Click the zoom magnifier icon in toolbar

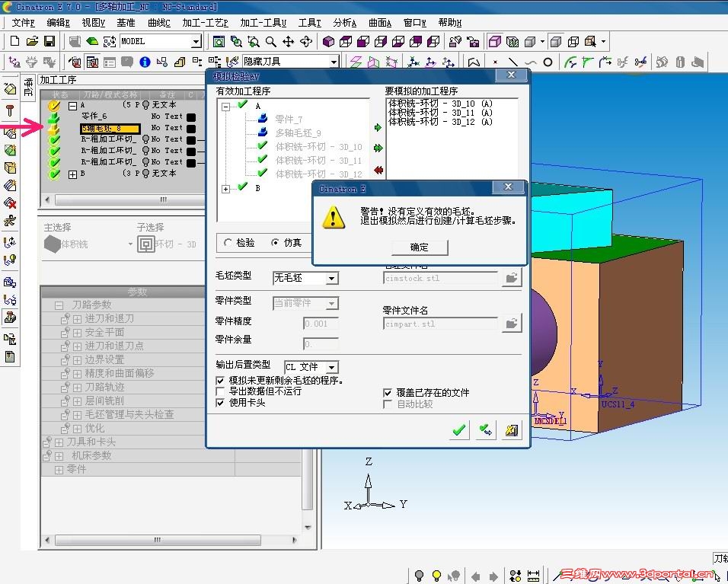(x=271, y=42)
